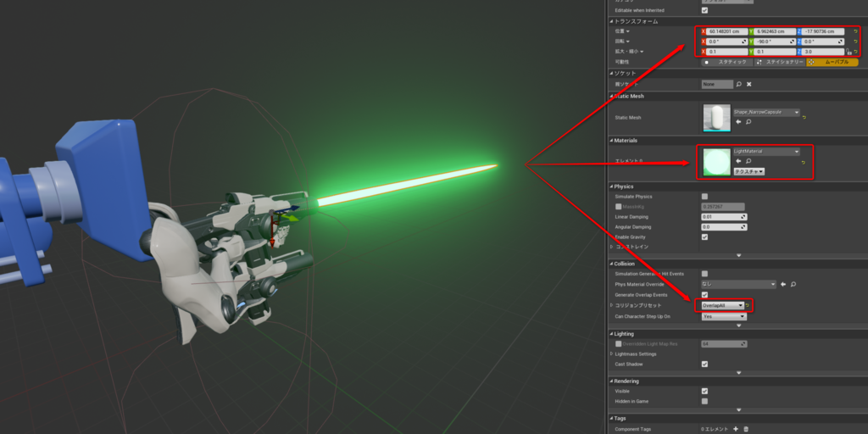868x434 pixels.
Task: Click the location X value field
Action: (x=726, y=31)
